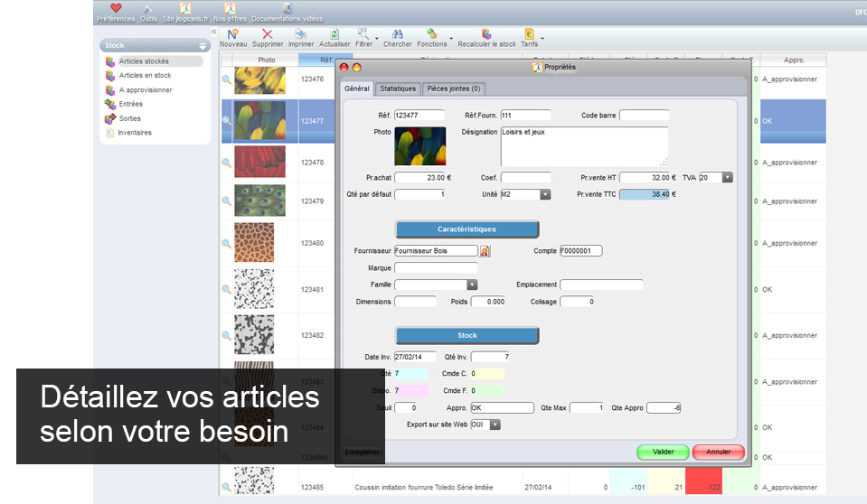867x504 pixels.
Task: Click magnifier icon on row 123478
Action: 227,163
